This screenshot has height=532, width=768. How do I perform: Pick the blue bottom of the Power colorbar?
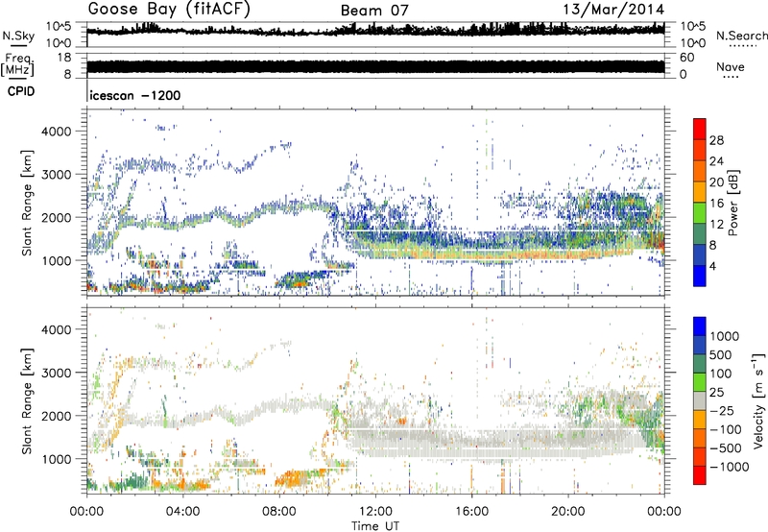[x=700, y=276]
